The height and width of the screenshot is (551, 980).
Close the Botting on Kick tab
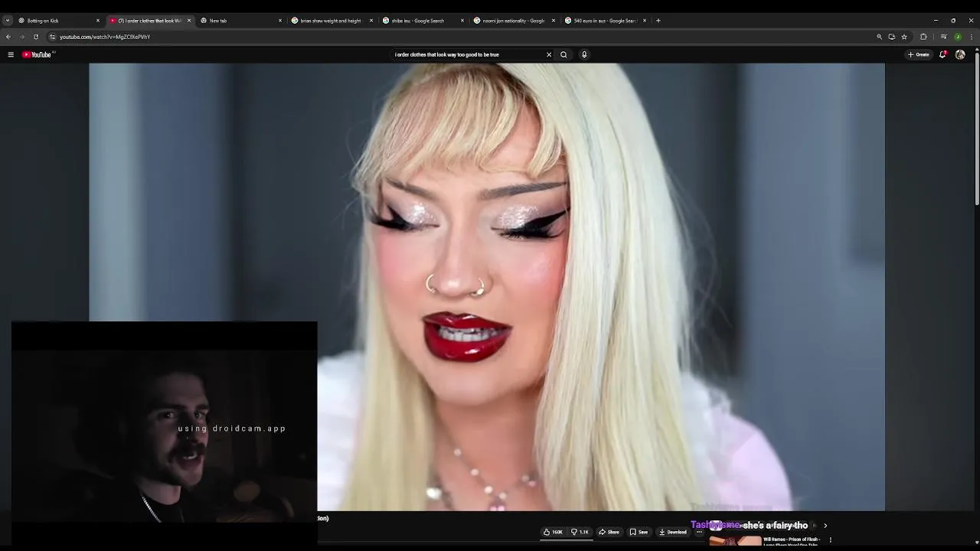pos(97,21)
